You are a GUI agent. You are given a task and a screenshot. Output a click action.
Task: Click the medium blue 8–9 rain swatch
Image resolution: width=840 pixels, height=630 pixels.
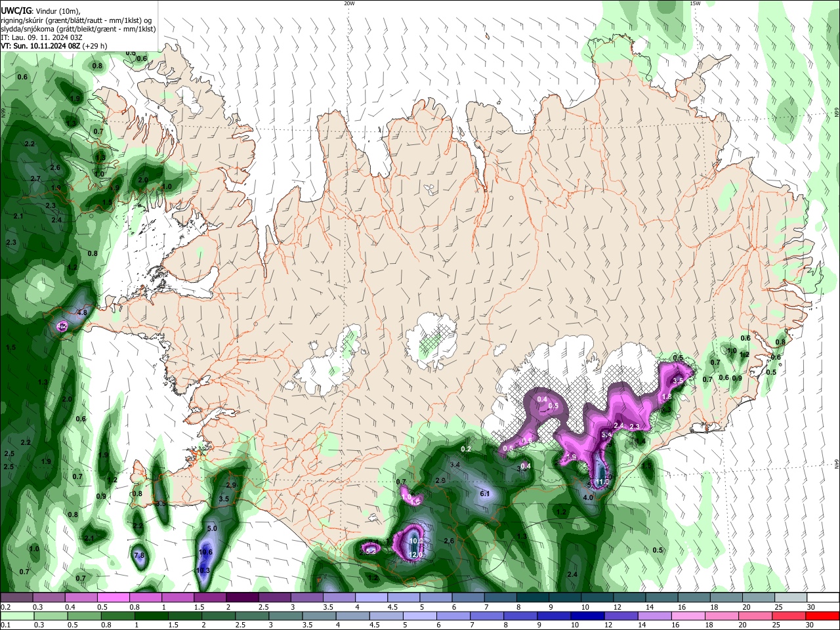(x=519, y=616)
